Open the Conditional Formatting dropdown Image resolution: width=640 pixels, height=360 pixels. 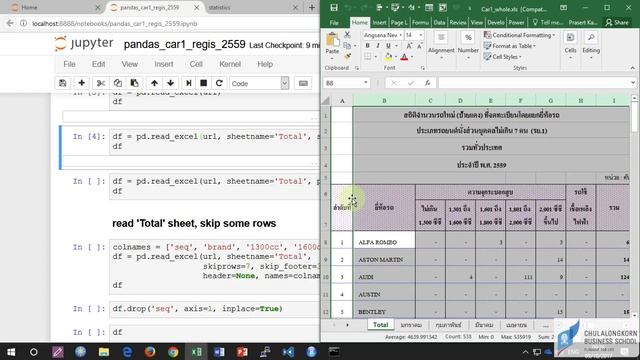(519, 35)
